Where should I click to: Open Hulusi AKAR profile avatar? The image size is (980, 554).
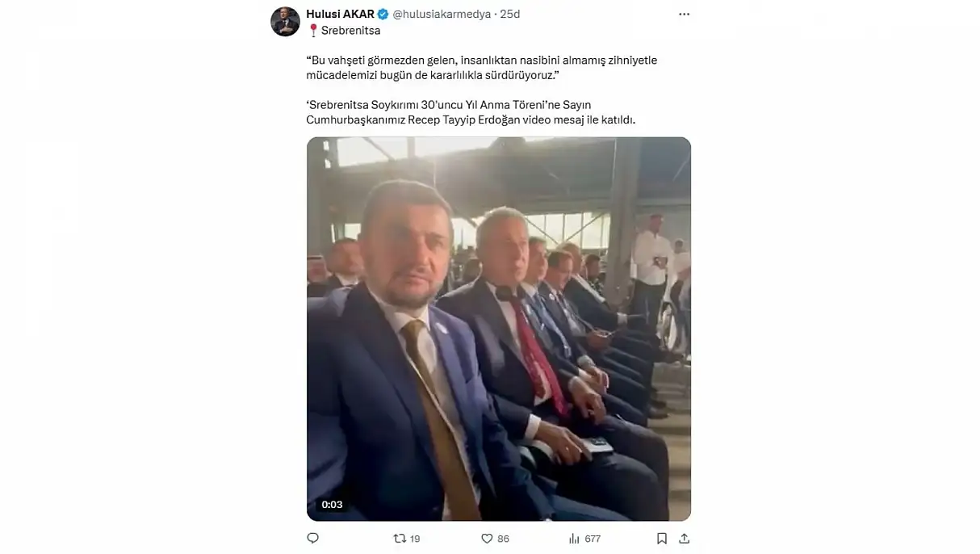coord(285,22)
